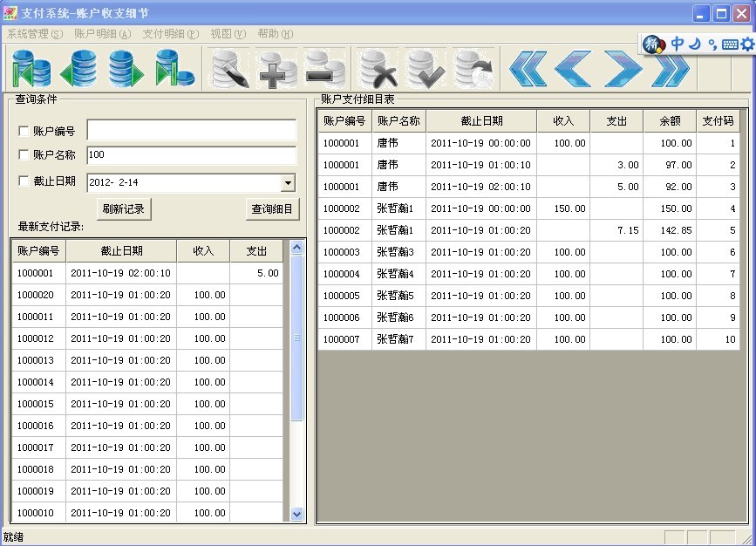Click the edit record pen icon
Image resolution: width=756 pixels, height=546 pixels.
pos(229,68)
